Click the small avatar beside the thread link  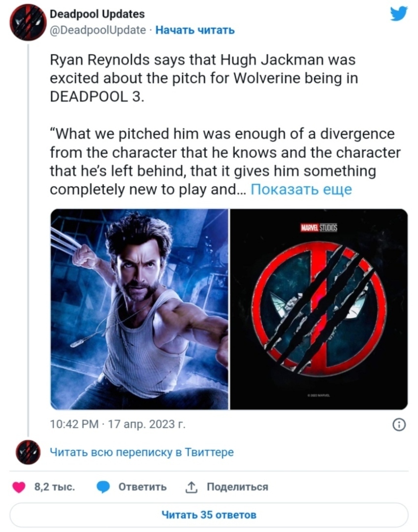click(x=28, y=452)
